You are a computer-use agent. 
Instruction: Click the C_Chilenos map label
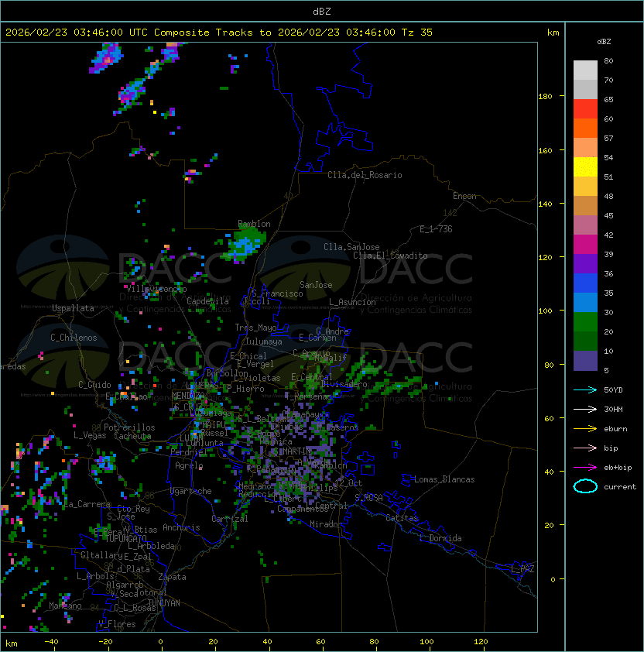tap(74, 338)
